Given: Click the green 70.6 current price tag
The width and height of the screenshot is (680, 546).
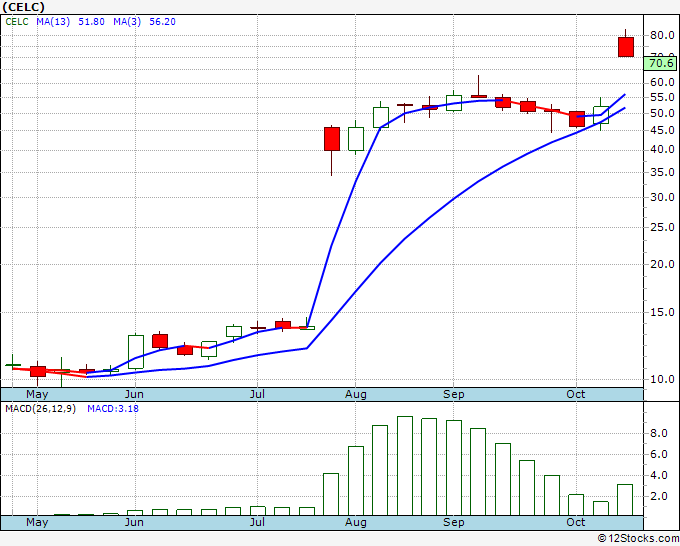Looking at the screenshot, I should 662,63.
